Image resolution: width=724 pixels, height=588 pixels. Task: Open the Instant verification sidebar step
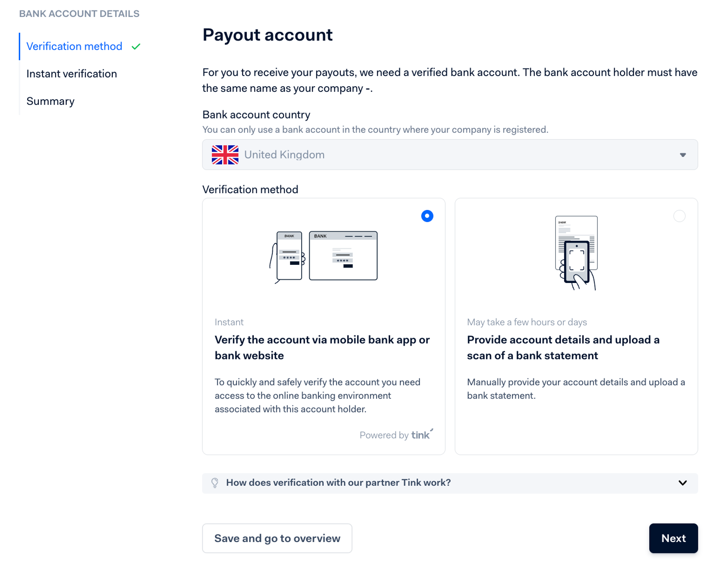pos(72,74)
